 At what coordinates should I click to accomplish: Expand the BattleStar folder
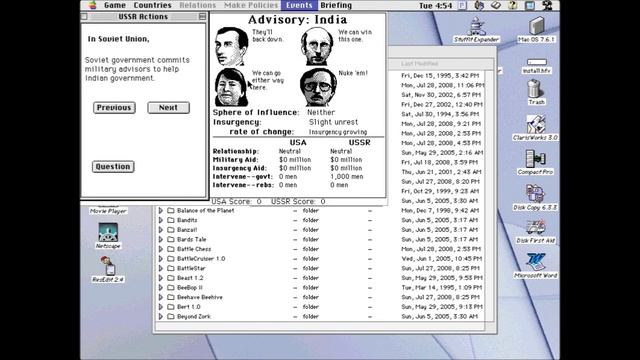tap(160, 269)
